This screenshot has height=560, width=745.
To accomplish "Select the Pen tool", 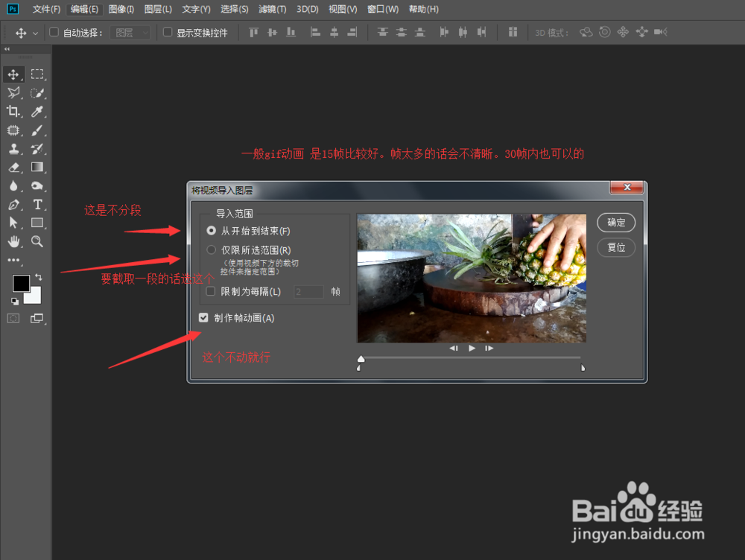I will [x=13, y=204].
